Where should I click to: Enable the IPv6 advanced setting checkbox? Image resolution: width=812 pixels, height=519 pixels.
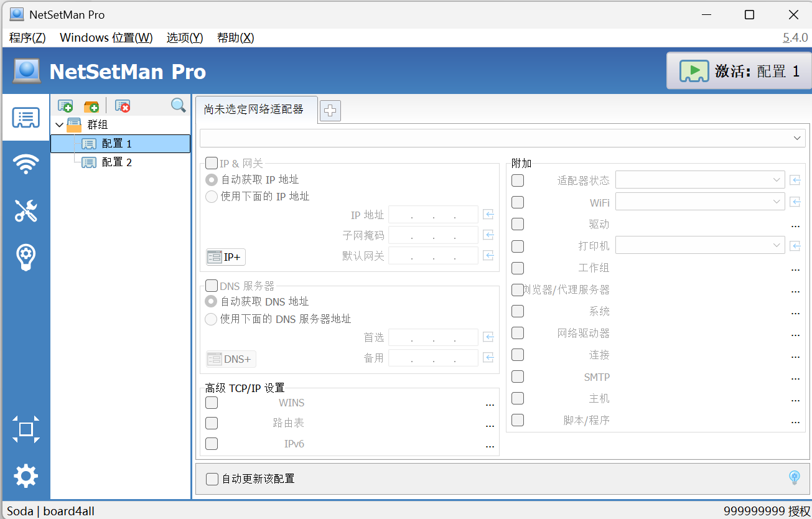click(x=211, y=444)
